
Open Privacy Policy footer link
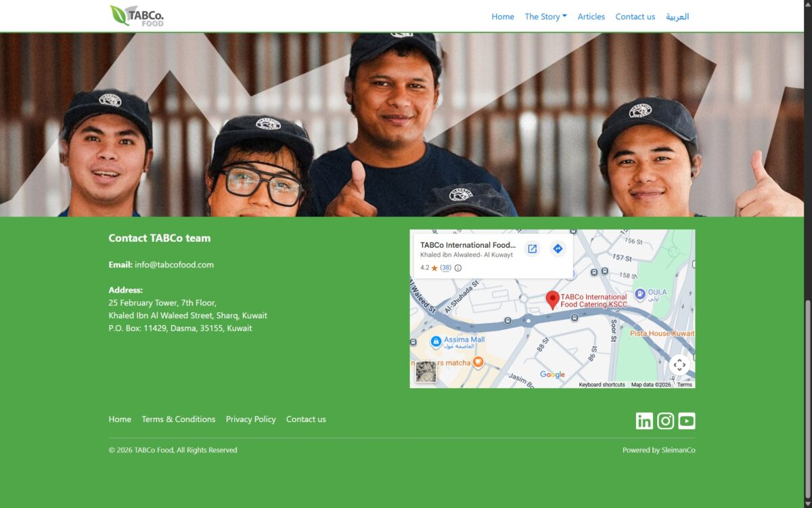pos(251,419)
